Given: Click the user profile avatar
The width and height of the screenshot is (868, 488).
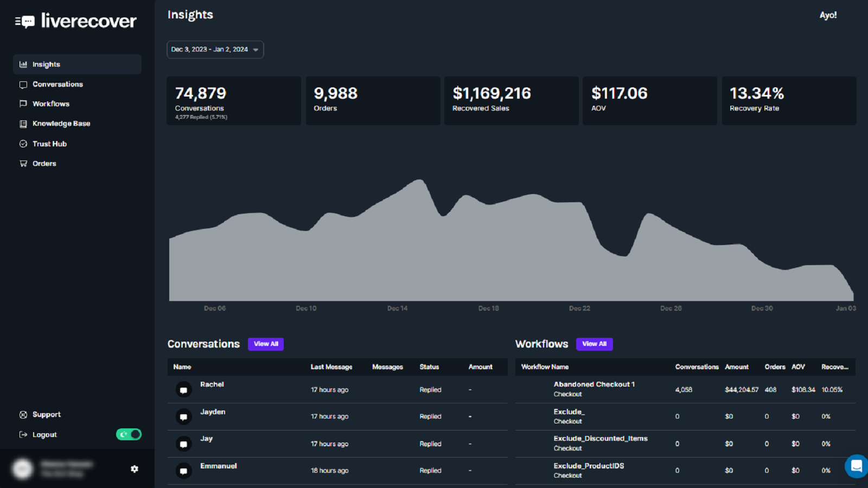Looking at the screenshot, I should 23,468.
